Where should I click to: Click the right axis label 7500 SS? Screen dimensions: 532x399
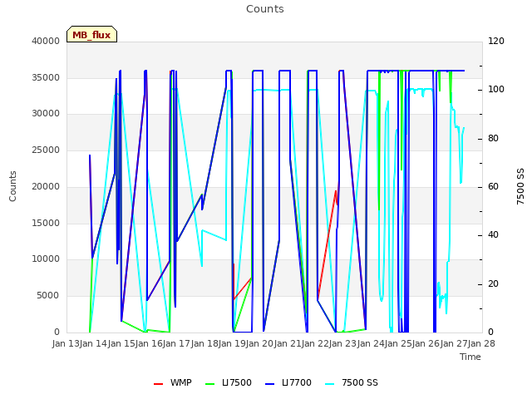click(x=520, y=186)
